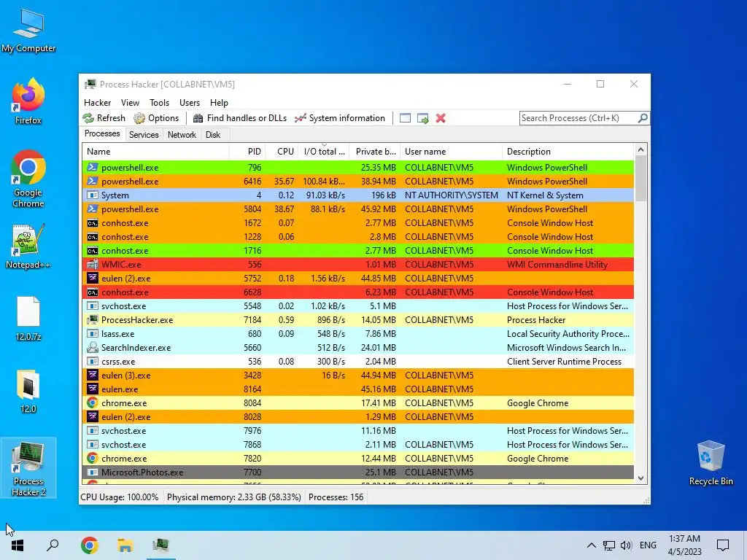Switch to the Services tab
This screenshot has width=747, height=560.
[144, 135]
